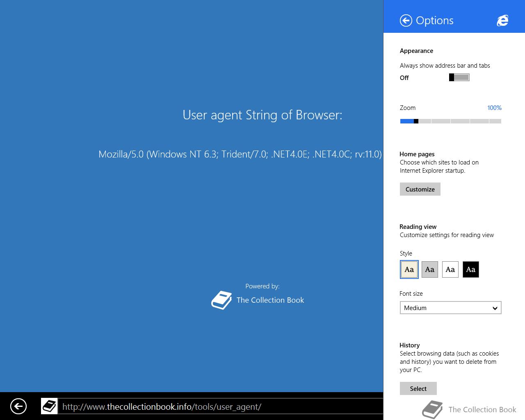The height and width of the screenshot is (420, 525).
Task: Click the 'Powered by:' text
Action: coord(262,286)
